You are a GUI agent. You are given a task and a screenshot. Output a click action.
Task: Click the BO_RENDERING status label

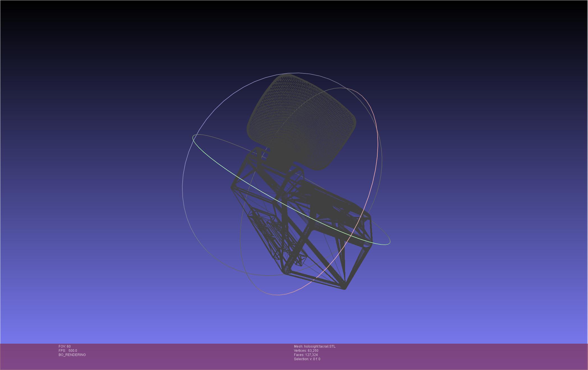coord(72,355)
